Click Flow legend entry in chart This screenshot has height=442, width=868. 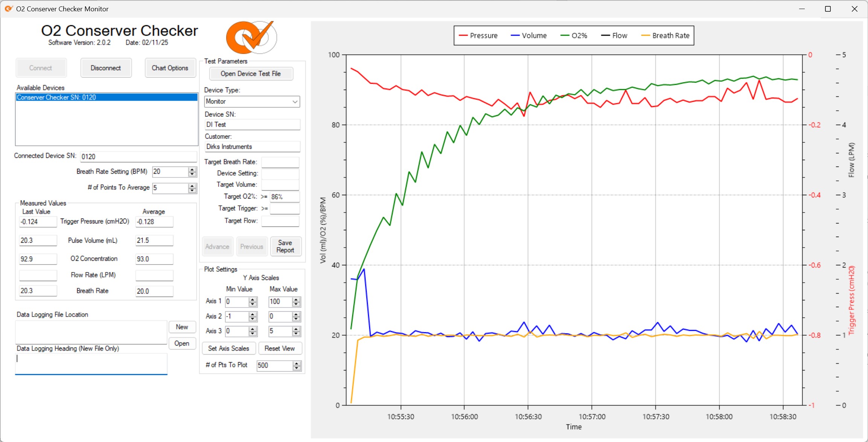[x=614, y=35]
